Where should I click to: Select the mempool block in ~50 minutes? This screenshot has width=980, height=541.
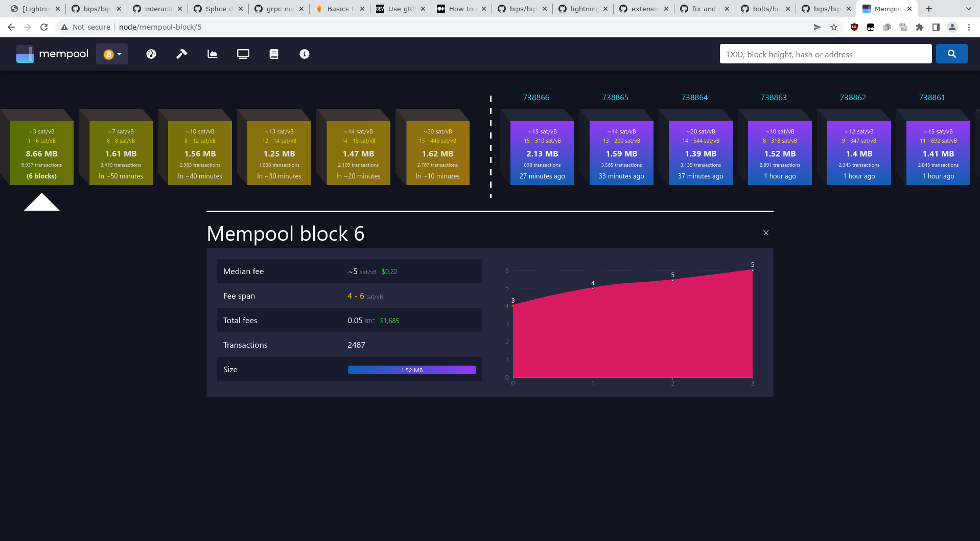click(x=121, y=153)
